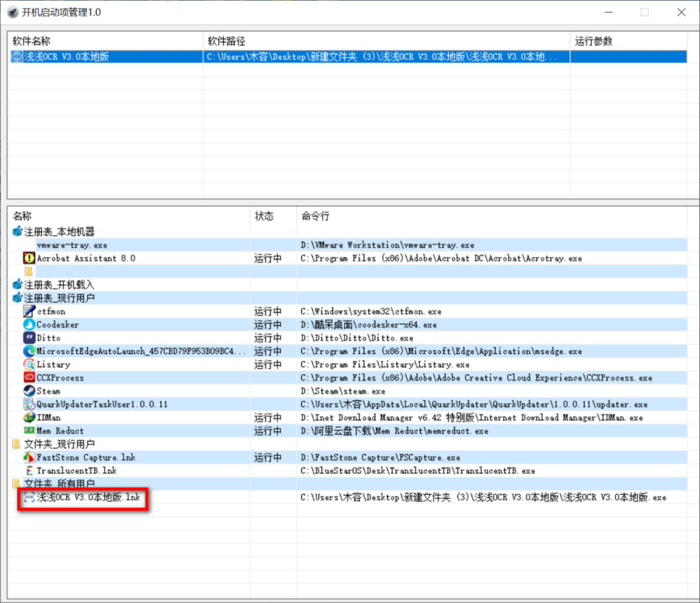
Task: Select the CCXProcess entry name
Action: (60, 378)
